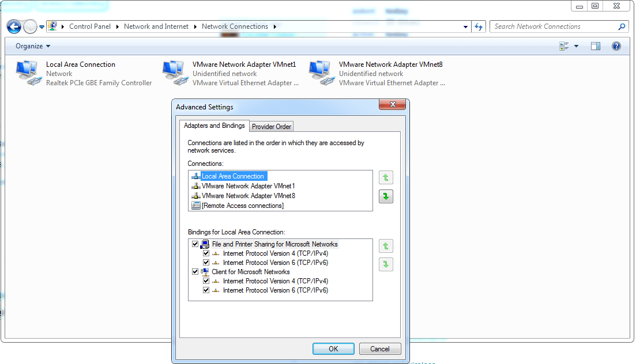636x364 pixels.
Task: Click the Control Panel address bar icon
Action: coord(52,26)
